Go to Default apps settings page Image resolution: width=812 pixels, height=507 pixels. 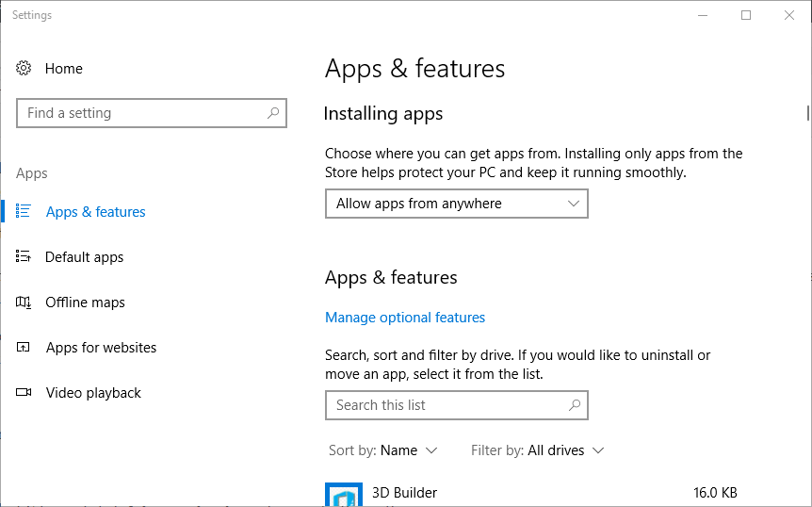coord(85,257)
